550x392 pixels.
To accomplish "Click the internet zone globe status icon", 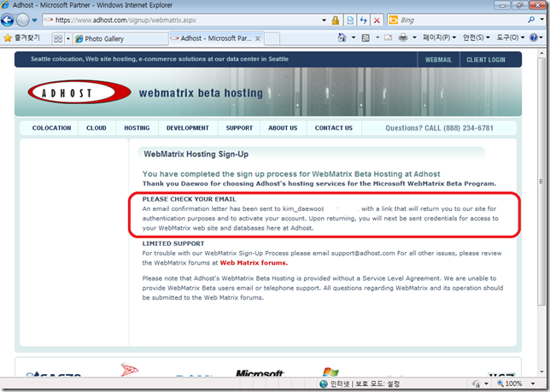I will pyautogui.click(x=324, y=384).
